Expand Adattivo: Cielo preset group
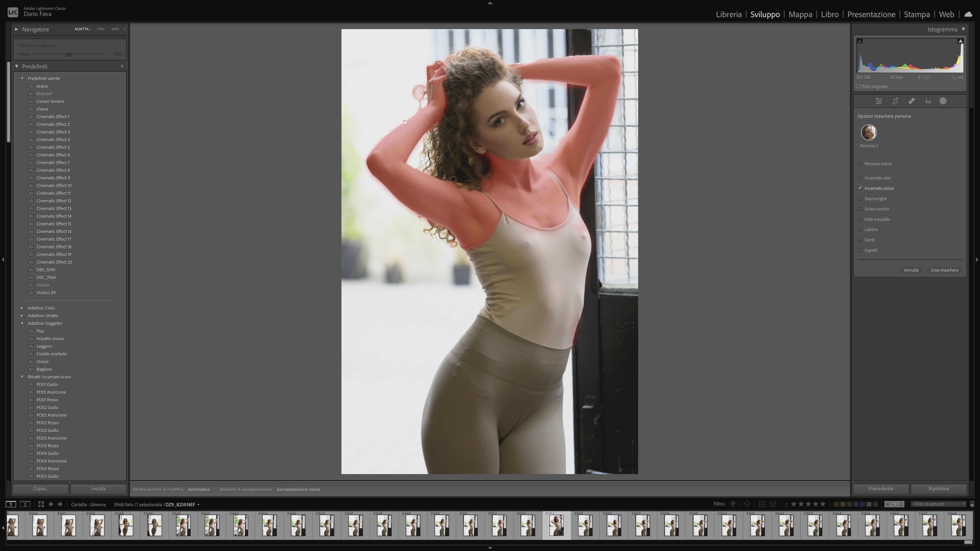 22,308
